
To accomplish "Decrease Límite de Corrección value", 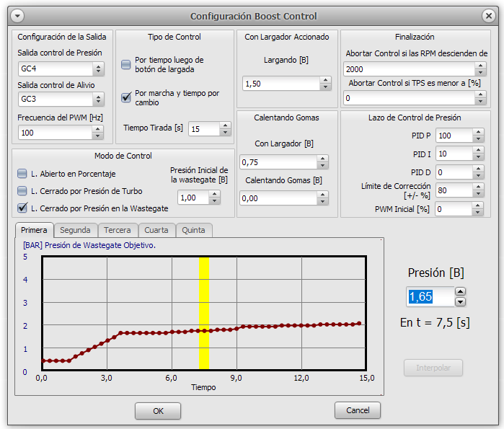I will click(478, 194).
